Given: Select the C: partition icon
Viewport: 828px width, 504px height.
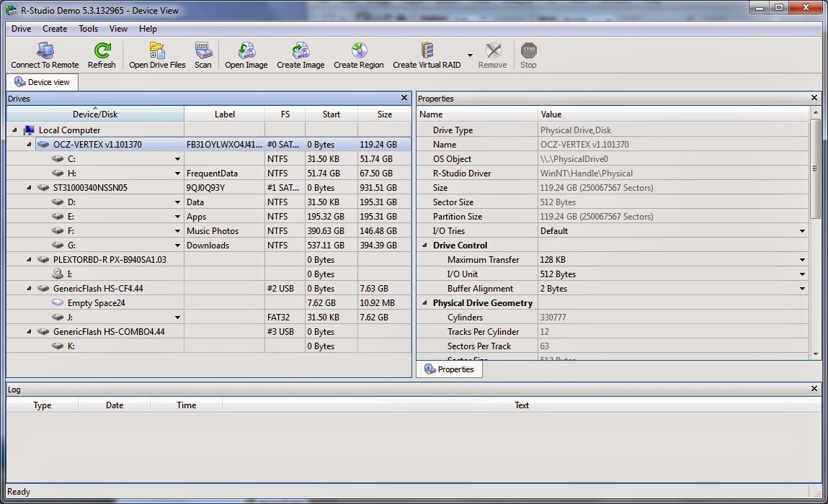Looking at the screenshot, I should [x=58, y=159].
